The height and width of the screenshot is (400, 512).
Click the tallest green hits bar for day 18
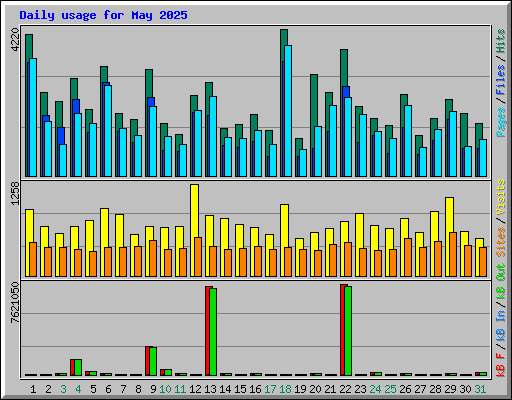coord(284,37)
